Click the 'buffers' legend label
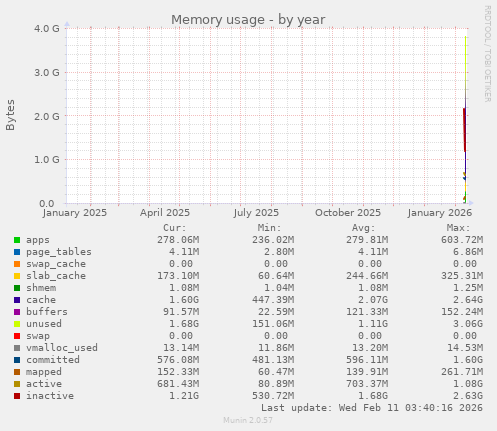Viewport: 497px width, 431px height. click(x=47, y=312)
